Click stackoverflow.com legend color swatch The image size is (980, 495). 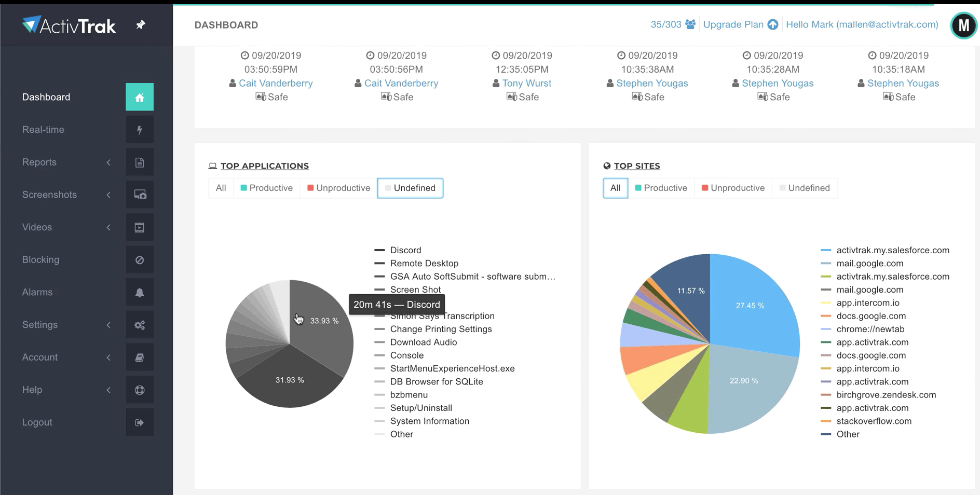pos(826,421)
